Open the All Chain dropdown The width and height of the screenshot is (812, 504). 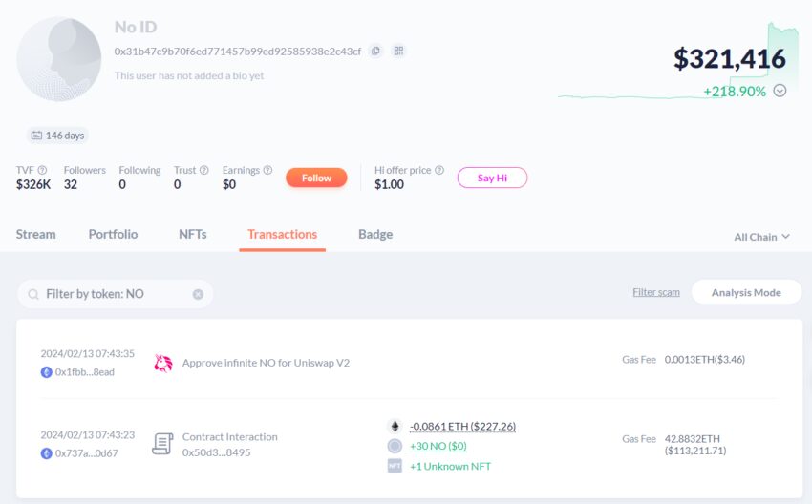(761, 237)
